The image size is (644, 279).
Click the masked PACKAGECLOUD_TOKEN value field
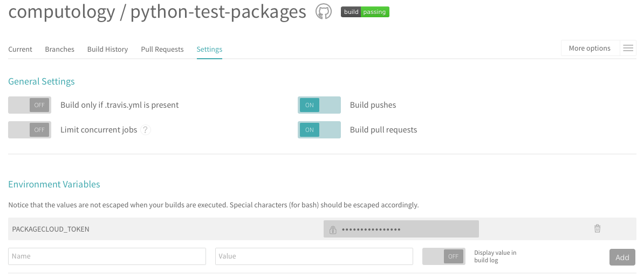click(401, 229)
